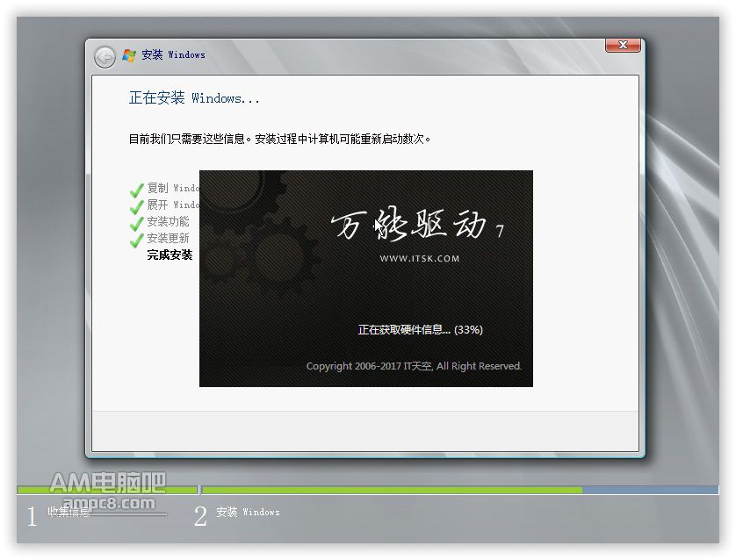Click the 正在安装 Windows... heading
Viewport: 736px width, 560px height.
[194, 98]
